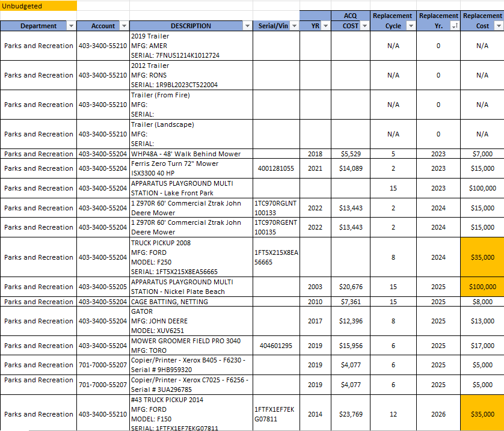504x431 pixels.
Task: Select the highlighted $100,000 Nickel Plate Beach cell
Action: pos(482,287)
